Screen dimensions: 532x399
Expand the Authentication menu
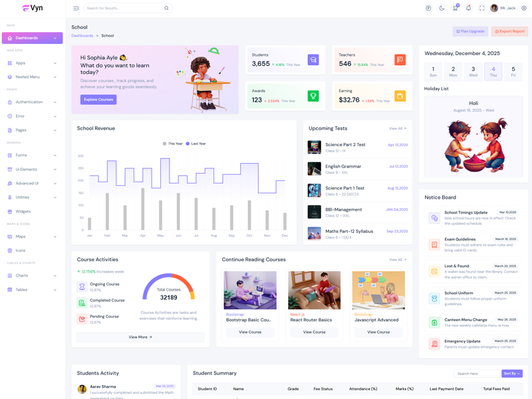[32, 102]
